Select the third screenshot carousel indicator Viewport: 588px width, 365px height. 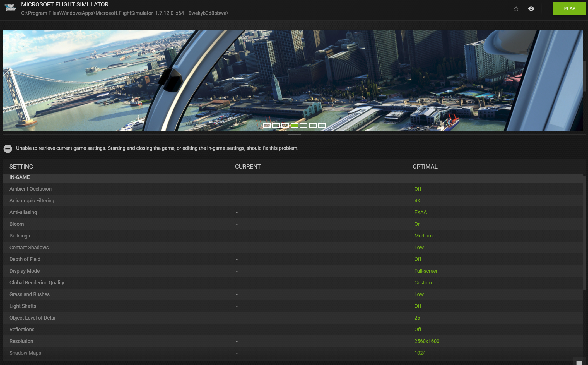tap(285, 125)
